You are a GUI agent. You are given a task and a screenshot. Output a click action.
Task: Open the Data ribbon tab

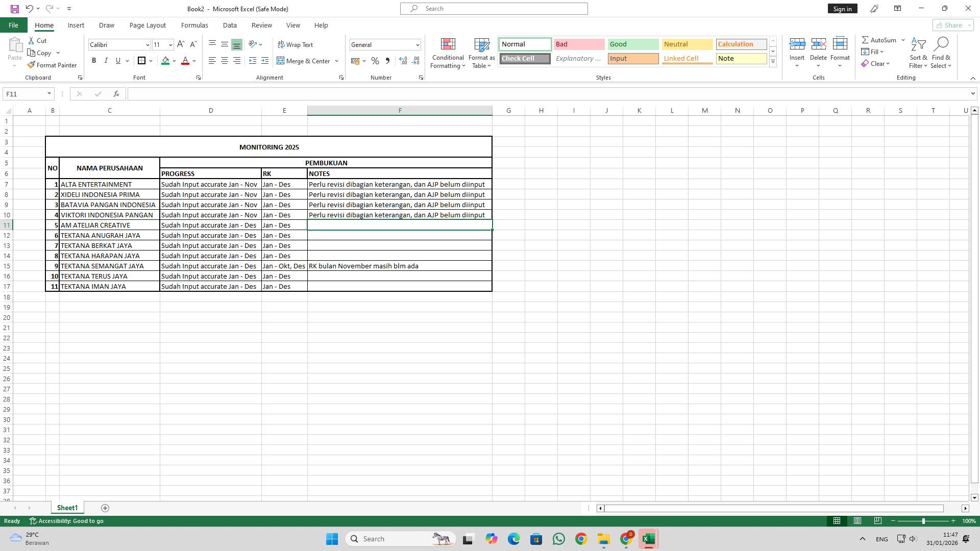pyautogui.click(x=230, y=25)
